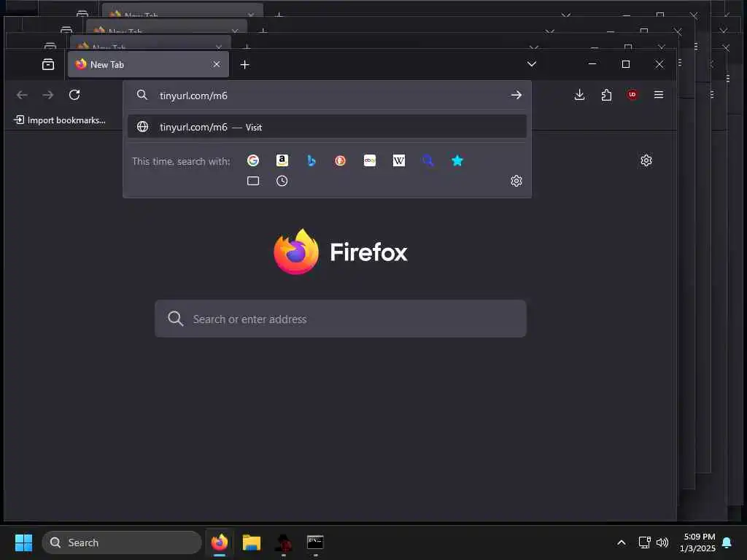This screenshot has height=560, width=747.
Task: Search this time with Wikipedia
Action: [x=399, y=160]
